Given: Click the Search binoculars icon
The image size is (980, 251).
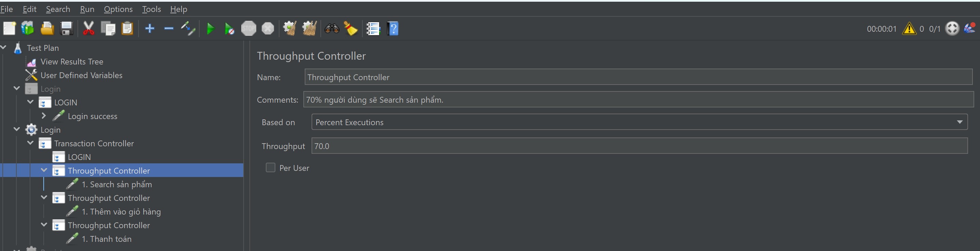Looking at the screenshot, I should [332, 29].
